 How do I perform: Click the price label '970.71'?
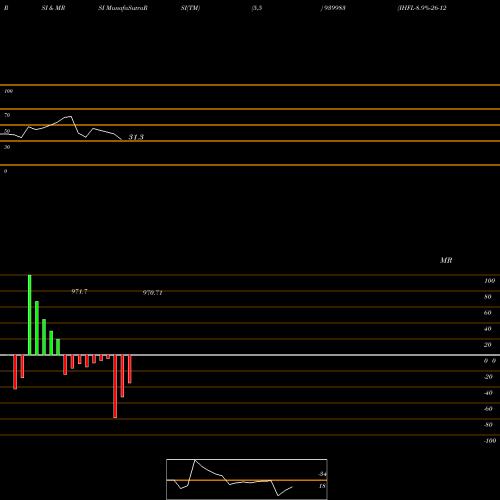[x=152, y=293]
